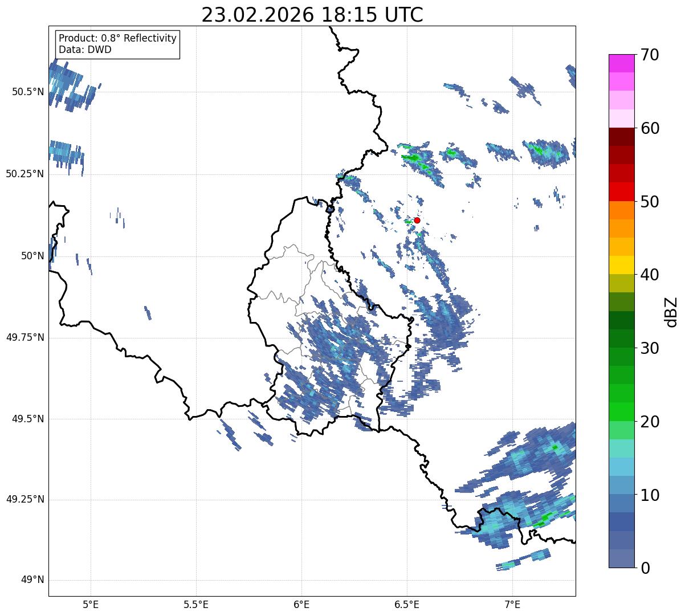Click the colorbar tick label '50'

pos(650,202)
